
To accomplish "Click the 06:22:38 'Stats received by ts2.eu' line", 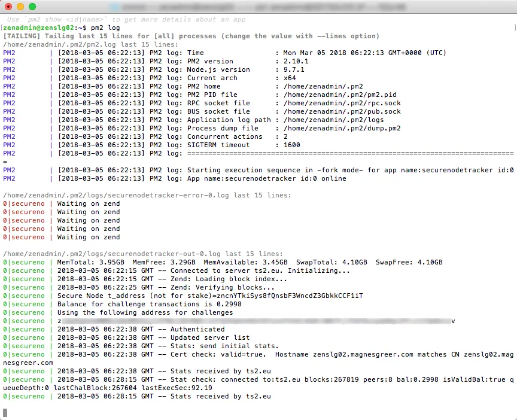I will point(137,371).
